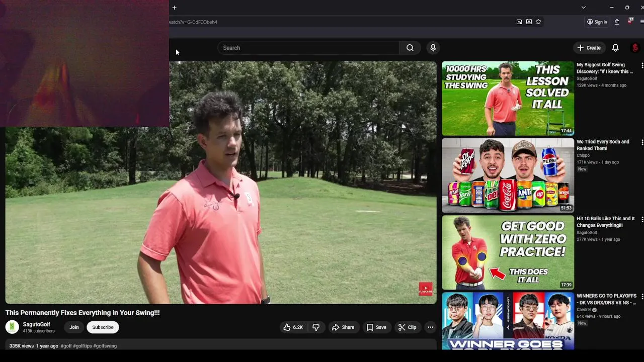Search with your voice microphone icon

[433, 48]
